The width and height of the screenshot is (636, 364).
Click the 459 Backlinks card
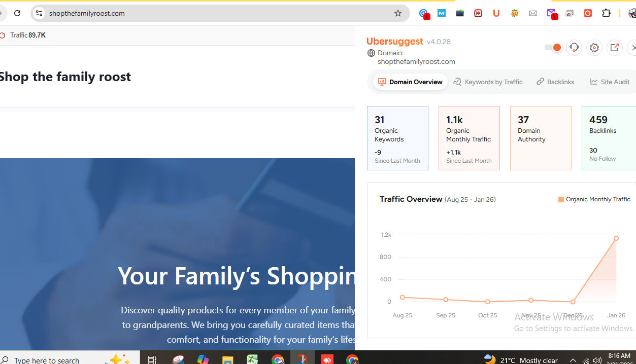(x=609, y=138)
